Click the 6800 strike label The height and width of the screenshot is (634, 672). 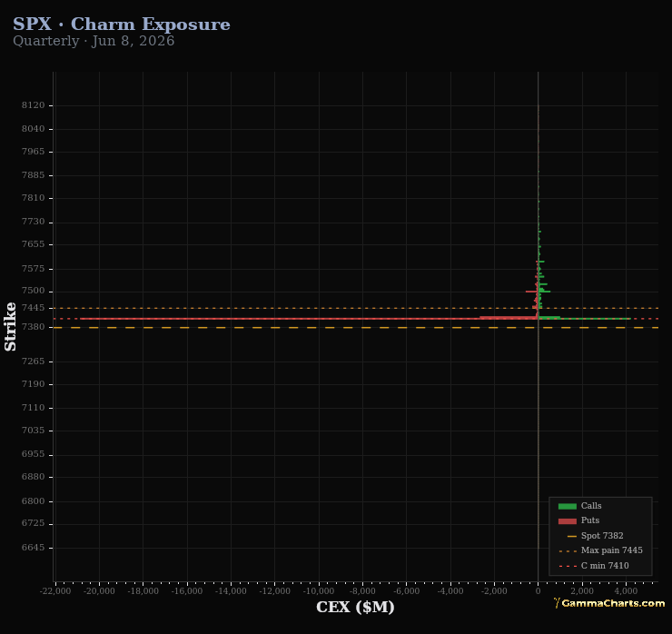tap(34, 501)
